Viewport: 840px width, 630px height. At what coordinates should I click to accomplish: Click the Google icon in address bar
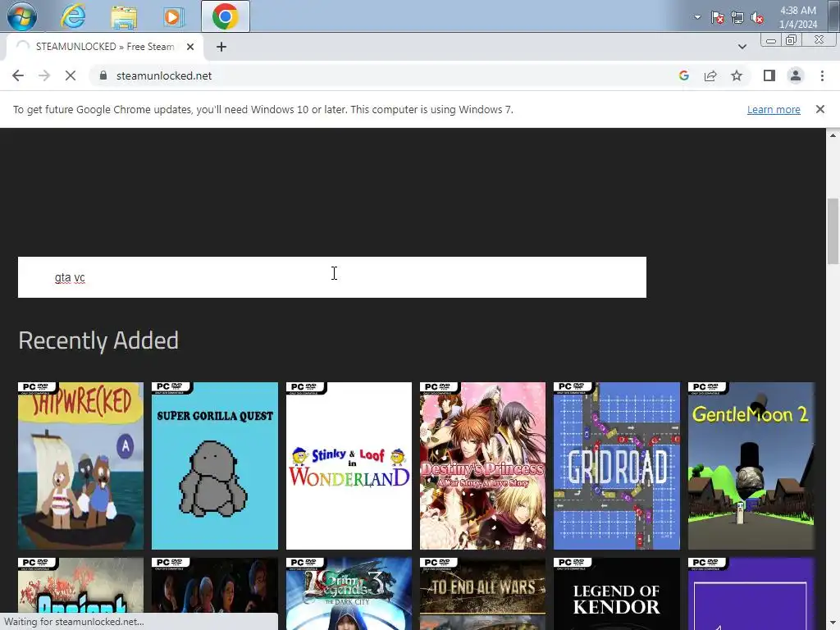point(683,75)
